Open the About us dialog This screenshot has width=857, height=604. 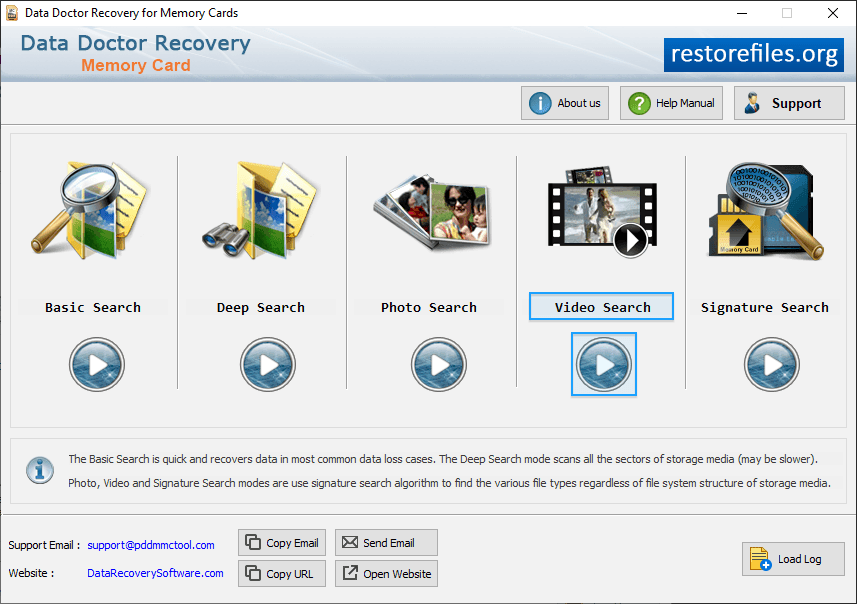(565, 103)
